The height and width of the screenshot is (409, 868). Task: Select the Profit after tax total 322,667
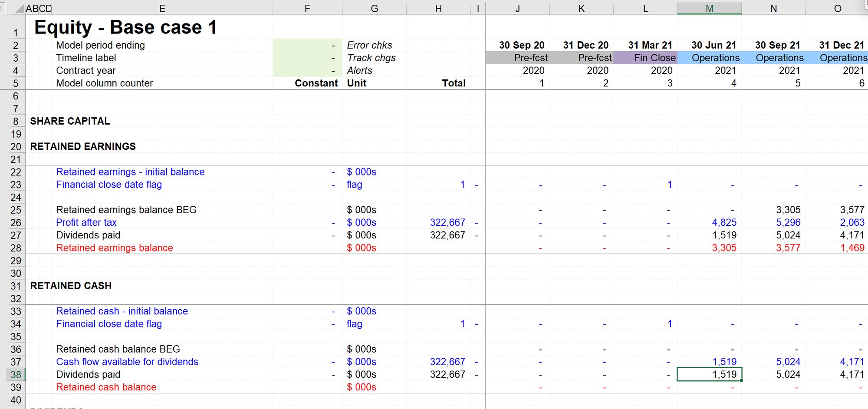click(447, 222)
